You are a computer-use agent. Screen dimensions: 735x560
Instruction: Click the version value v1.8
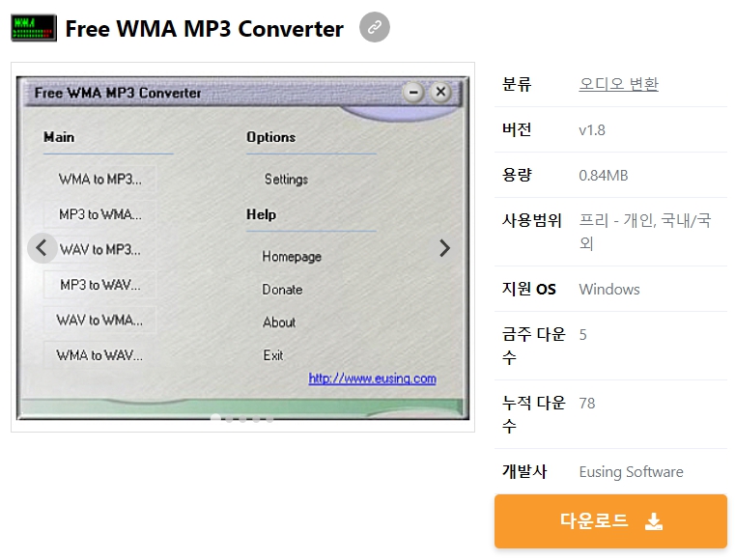[592, 129]
